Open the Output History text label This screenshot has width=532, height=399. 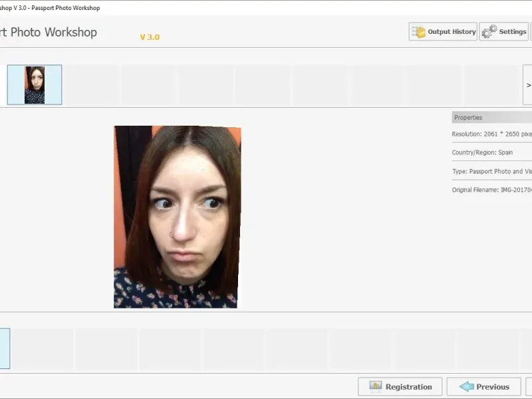[452, 31]
